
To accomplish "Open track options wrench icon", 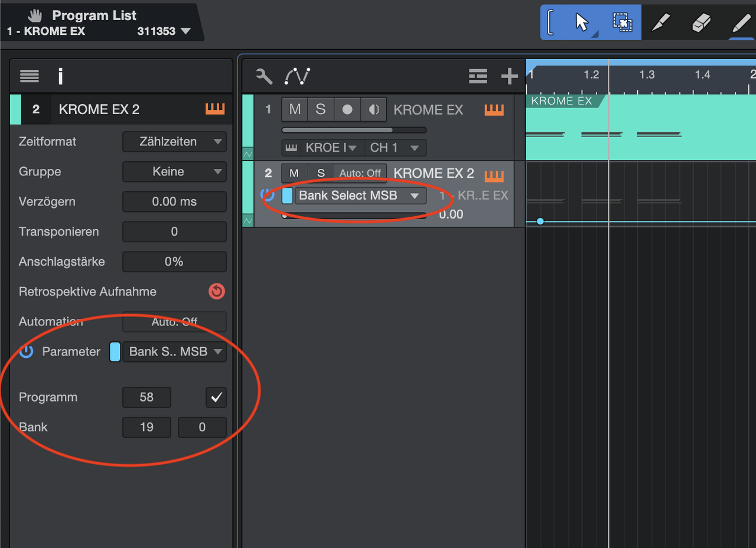I will point(264,76).
